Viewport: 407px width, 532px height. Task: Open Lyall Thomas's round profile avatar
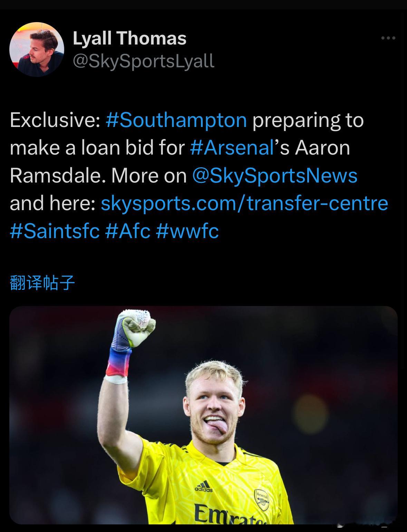click(x=37, y=49)
